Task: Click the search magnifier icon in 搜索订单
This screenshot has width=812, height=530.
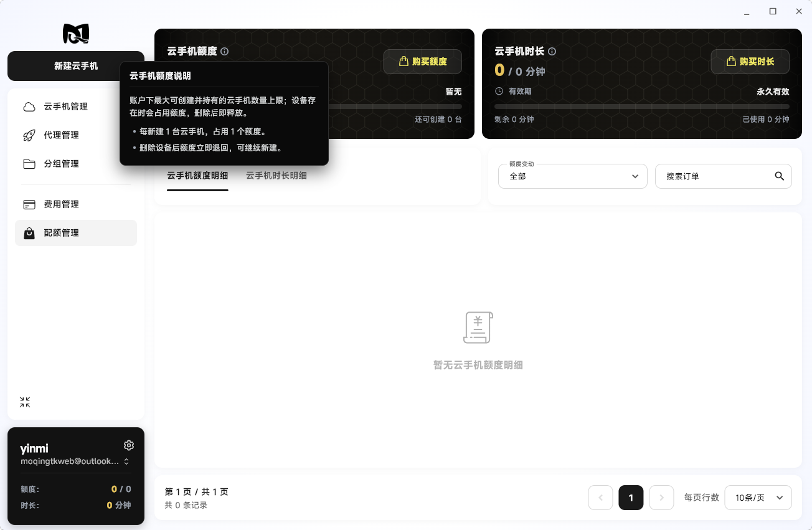Action: (780, 176)
